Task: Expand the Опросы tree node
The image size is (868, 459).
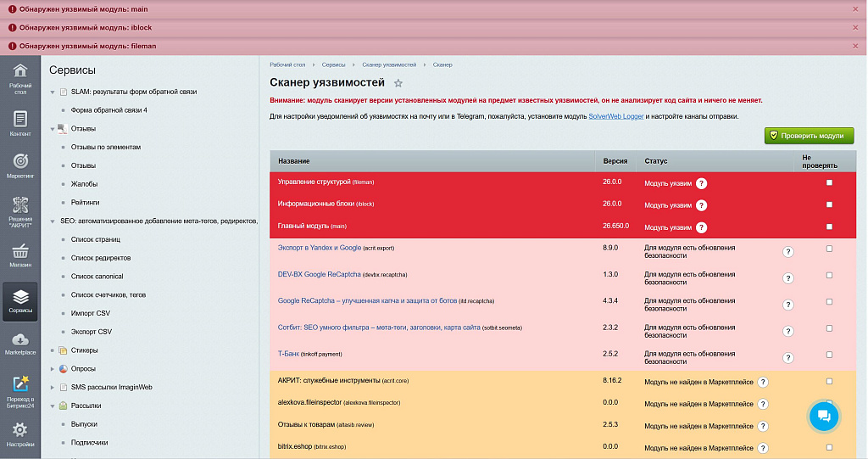Action: point(53,369)
